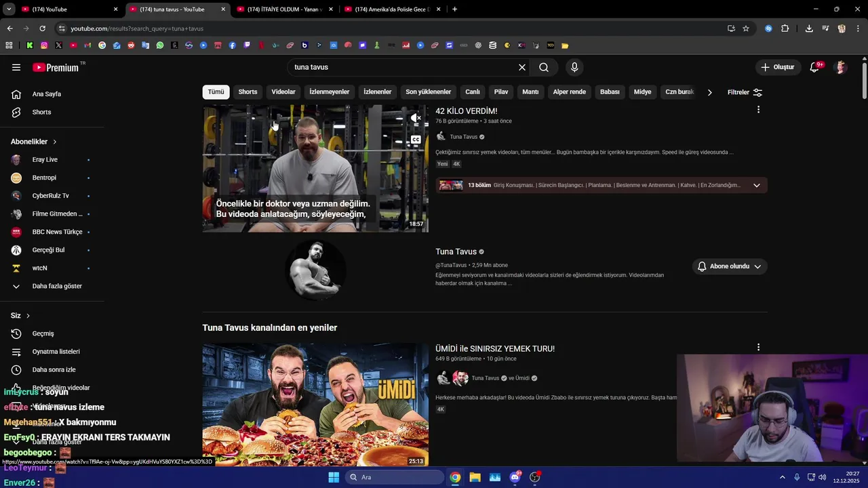Open the Tuna Tavus channel name link
The width and height of the screenshot is (868, 488).
[456, 251]
